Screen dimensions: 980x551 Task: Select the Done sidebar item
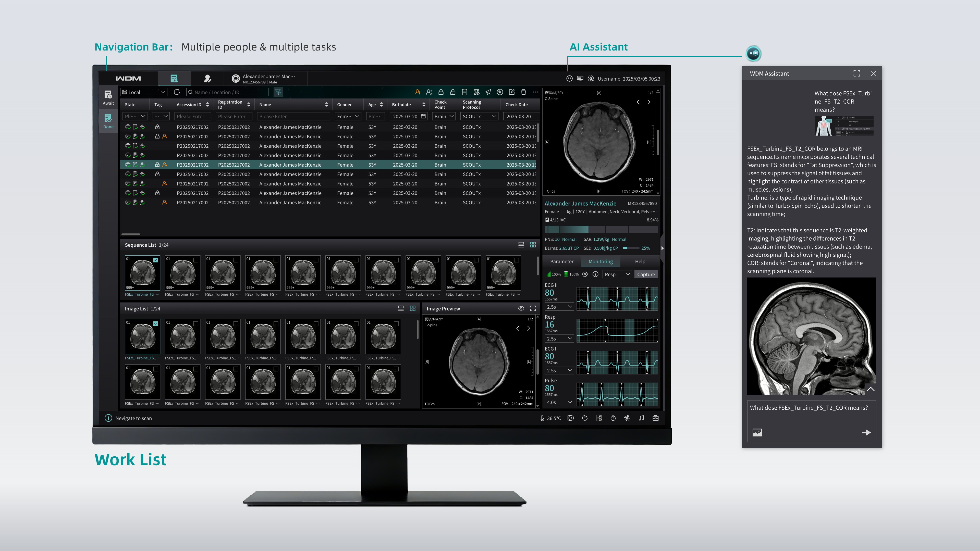(x=108, y=121)
